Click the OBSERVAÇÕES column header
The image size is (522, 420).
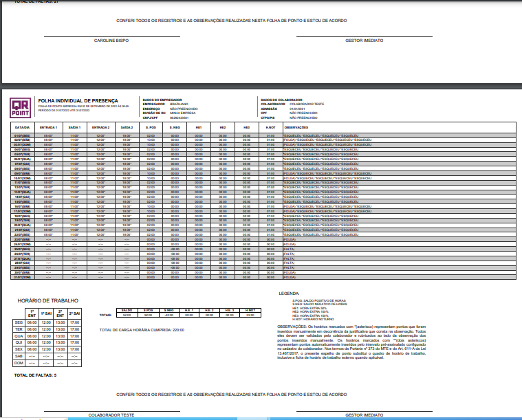pos(296,128)
